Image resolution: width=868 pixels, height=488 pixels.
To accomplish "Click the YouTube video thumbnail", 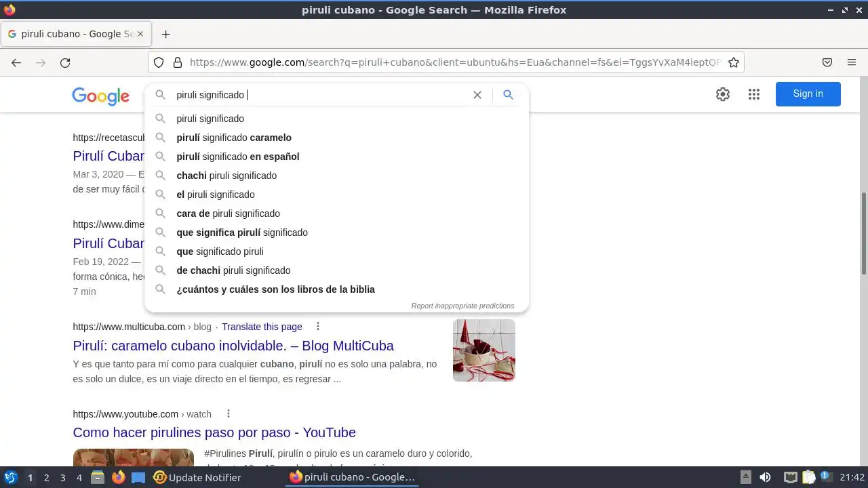I will [x=134, y=457].
